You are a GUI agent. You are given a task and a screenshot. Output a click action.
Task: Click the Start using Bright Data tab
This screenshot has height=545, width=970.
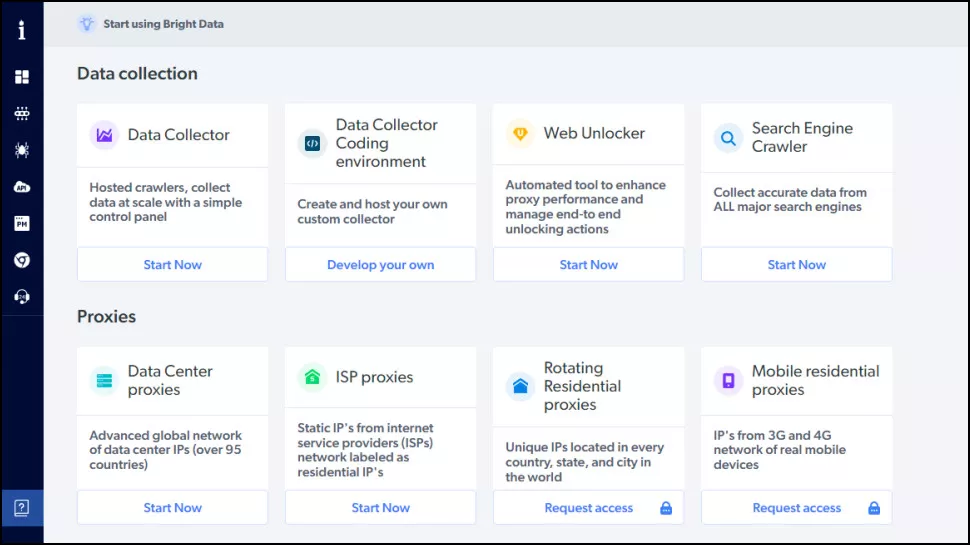[x=163, y=24]
